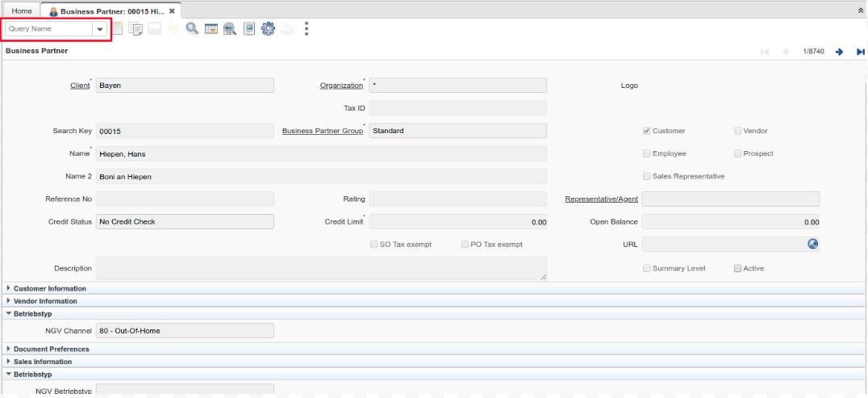The image size is (868, 398).
Task: Switch to the Home tab
Action: click(22, 11)
